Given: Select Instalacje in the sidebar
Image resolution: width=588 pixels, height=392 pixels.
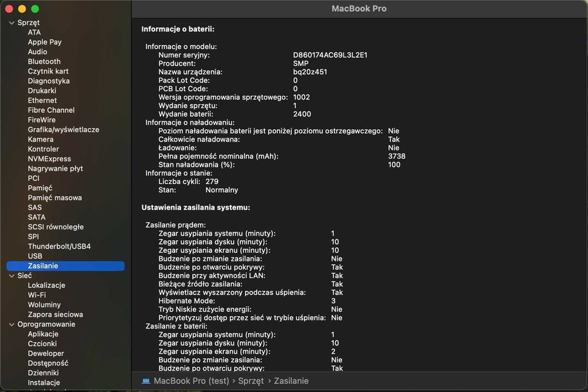Looking at the screenshot, I should pos(44,383).
